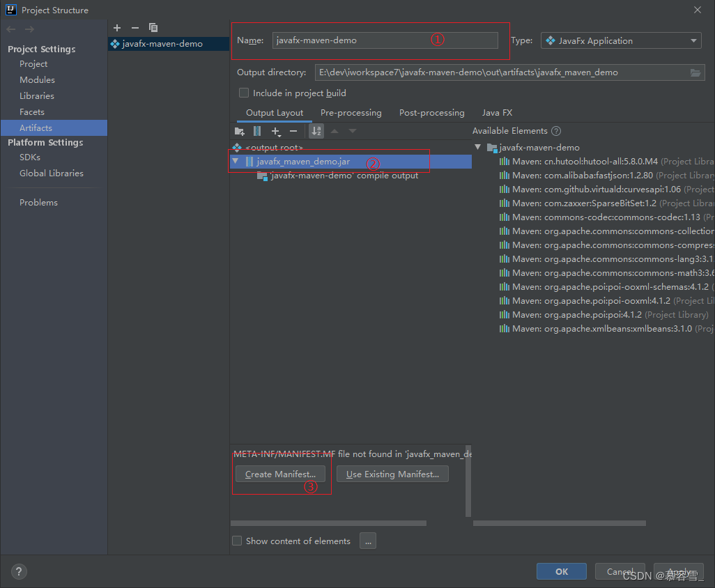Move selected element down
The height and width of the screenshot is (588, 715).
coord(353,131)
